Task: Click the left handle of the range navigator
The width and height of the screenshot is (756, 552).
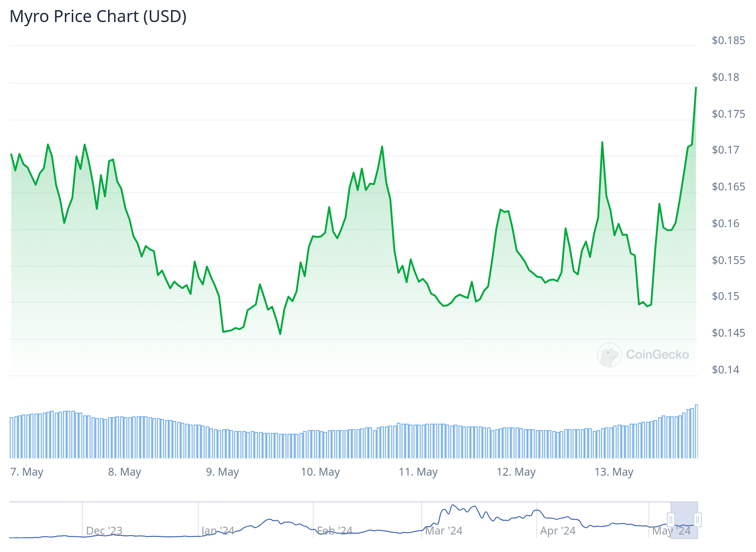Action: pyautogui.click(x=670, y=520)
